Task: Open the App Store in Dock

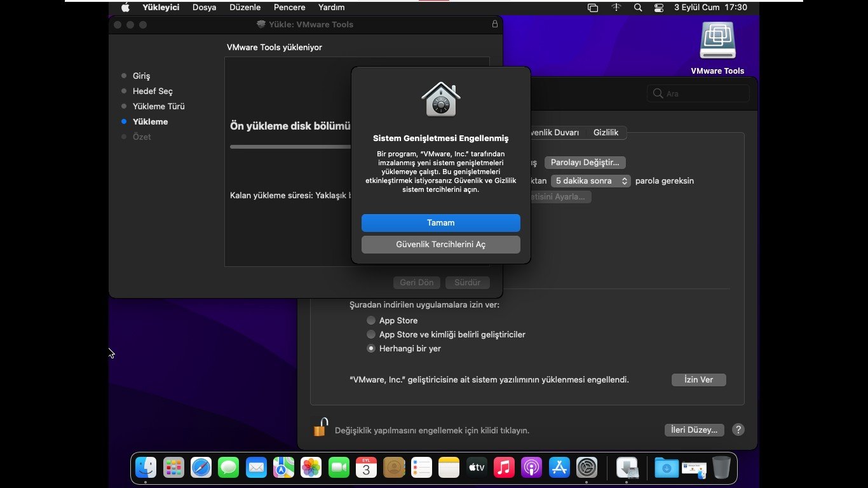Action: coord(560,468)
